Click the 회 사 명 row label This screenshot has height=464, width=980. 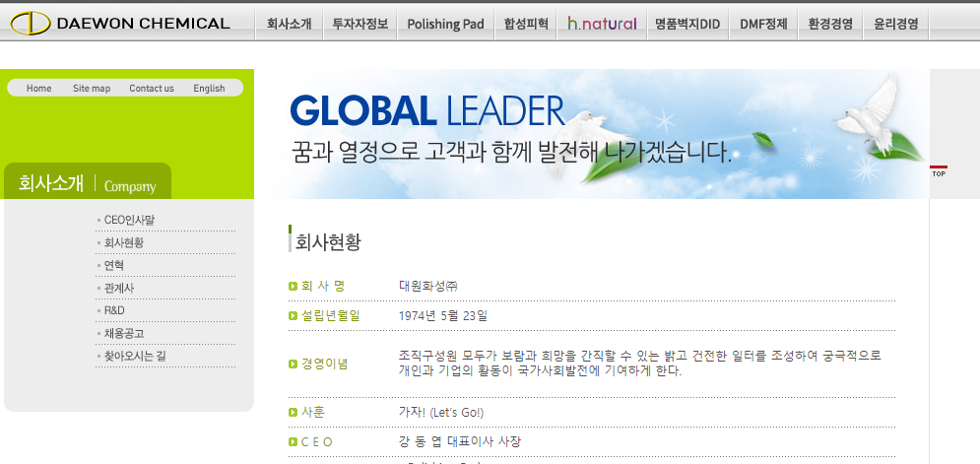323,287
